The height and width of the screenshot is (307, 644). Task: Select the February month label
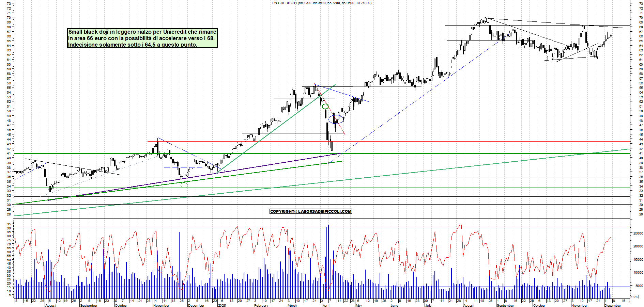pyautogui.click(x=261, y=305)
